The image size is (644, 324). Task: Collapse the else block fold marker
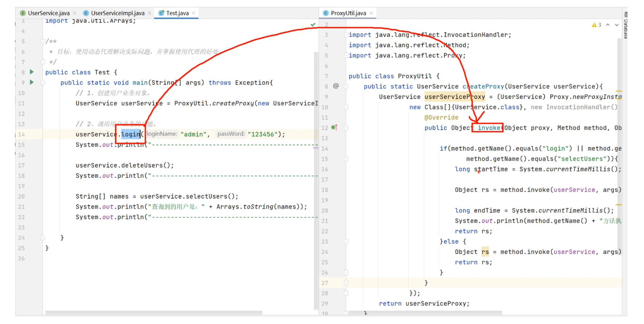pos(346,242)
